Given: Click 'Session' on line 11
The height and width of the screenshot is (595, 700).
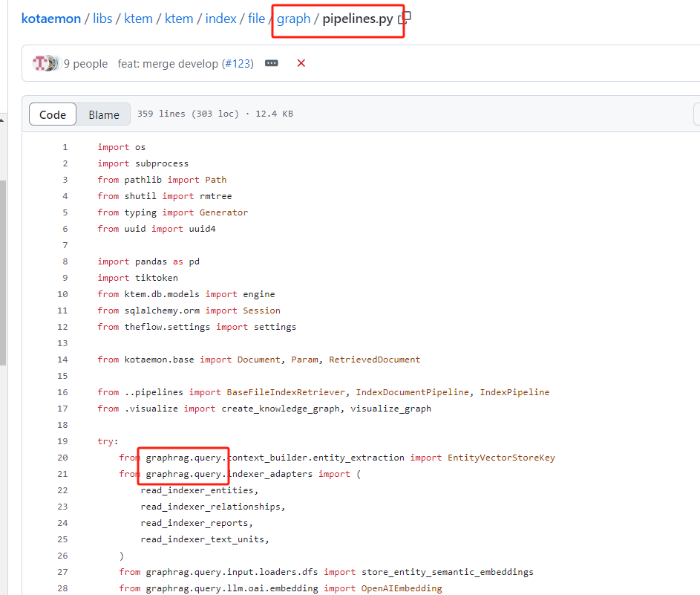Looking at the screenshot, I should tap(261, 310).
